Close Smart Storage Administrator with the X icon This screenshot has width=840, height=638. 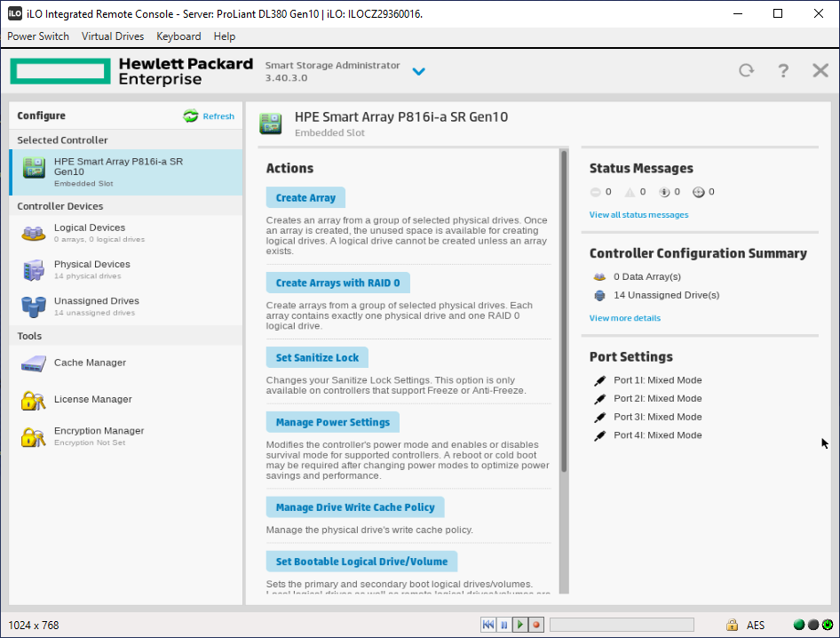click(x=820, y=70)
